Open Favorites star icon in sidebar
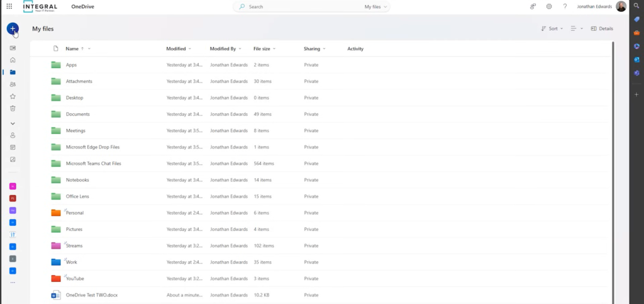Viewport: 644px width, 304px height. [13, 96]
